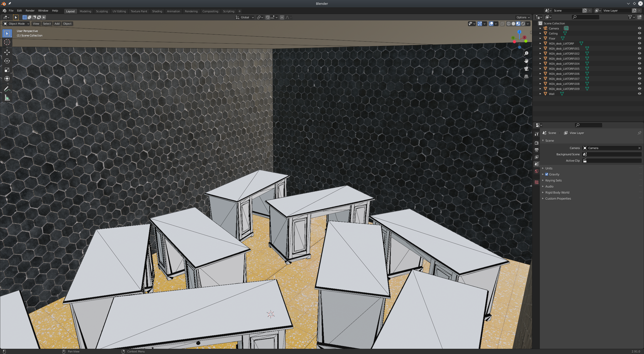The height and width of the screenshot is (354, 644).
Task: Hide the IKEA_desk_LIATORP.005 object
Action: [x=639, y=68]
